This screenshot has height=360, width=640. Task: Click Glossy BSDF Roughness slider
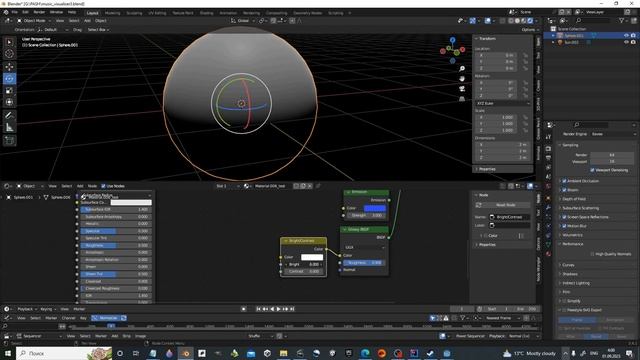point(364,263)
